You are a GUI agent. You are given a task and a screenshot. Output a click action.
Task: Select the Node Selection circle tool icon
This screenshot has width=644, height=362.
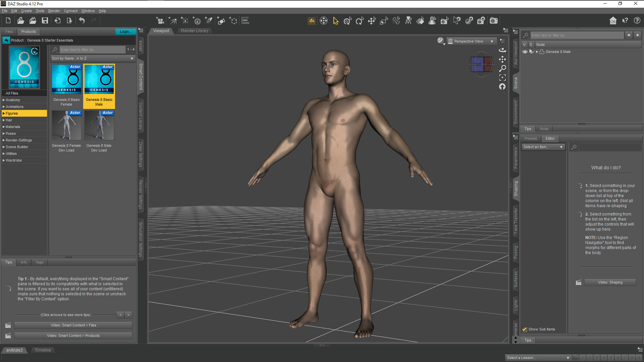coord(323,21)
